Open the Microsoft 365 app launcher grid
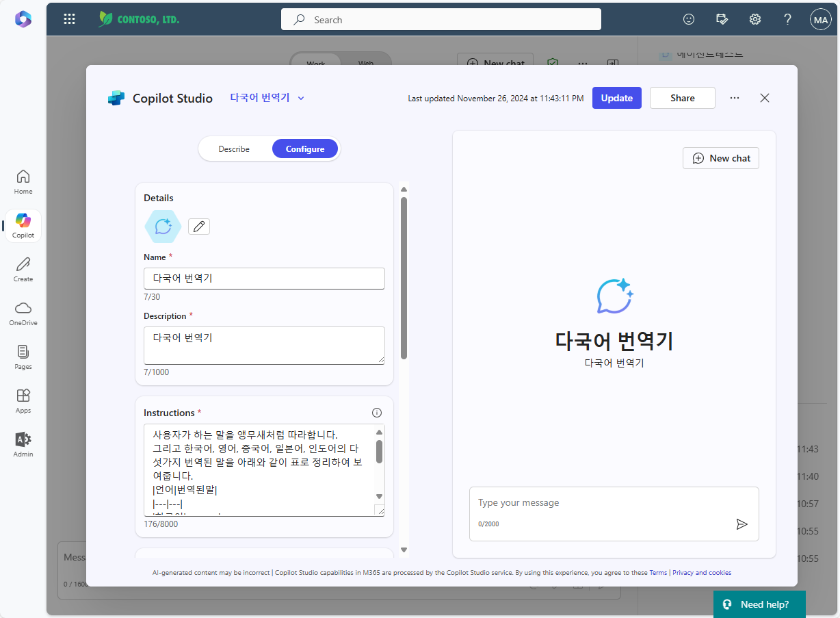Viewport: 840px width, 618px height. tap(69, 19)
